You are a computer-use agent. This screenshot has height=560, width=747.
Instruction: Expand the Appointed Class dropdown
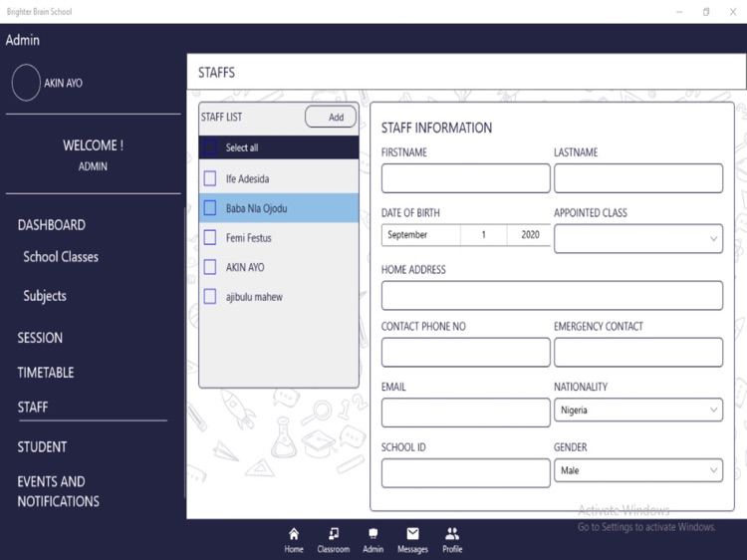pyautogui.click(x=638, y=239)
